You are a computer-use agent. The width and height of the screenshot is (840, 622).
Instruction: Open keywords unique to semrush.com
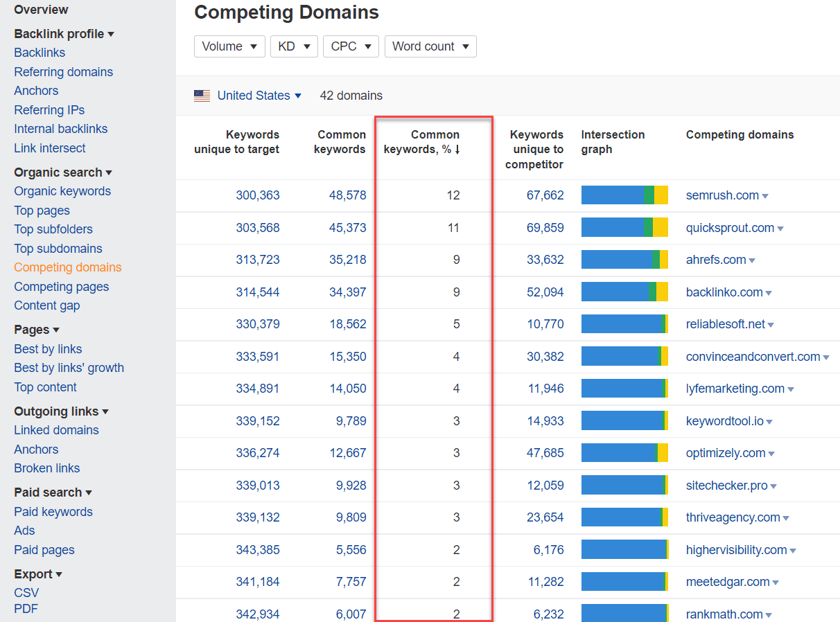pyautogui.click(x=545, y=195)
